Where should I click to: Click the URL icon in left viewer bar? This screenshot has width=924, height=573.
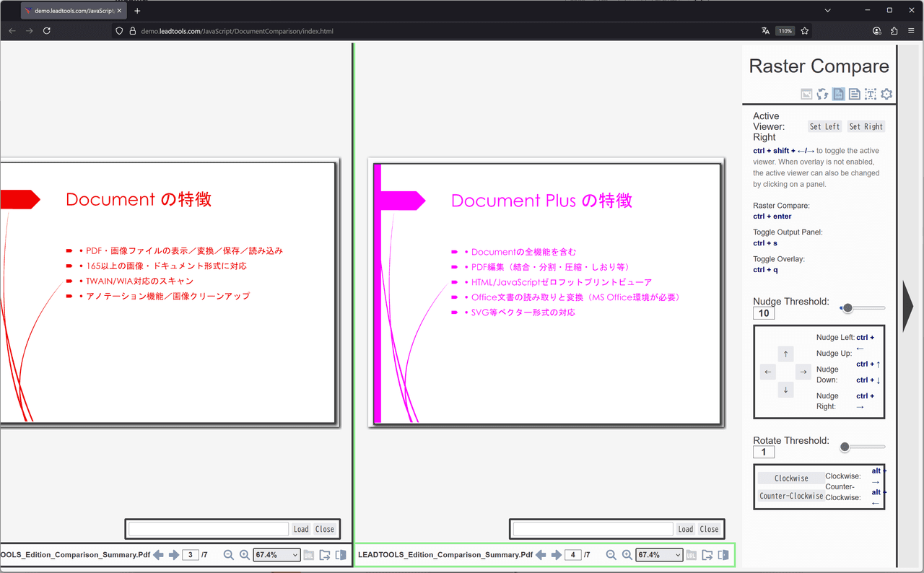[x=309, y=555]
